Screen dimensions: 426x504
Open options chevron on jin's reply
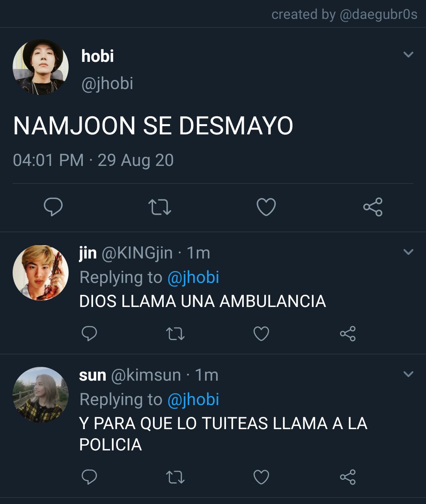[x=409, y=251]
